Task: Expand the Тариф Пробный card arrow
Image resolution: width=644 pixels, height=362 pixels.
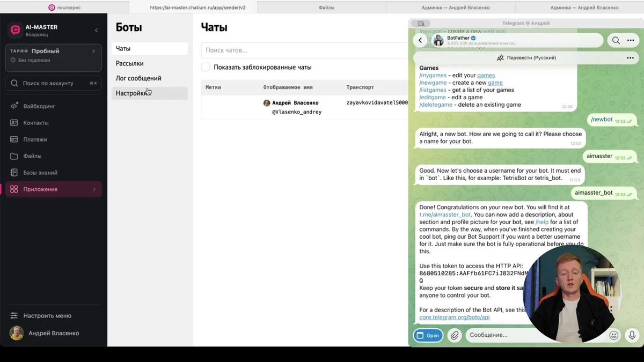Action: [x=93, y=51]
